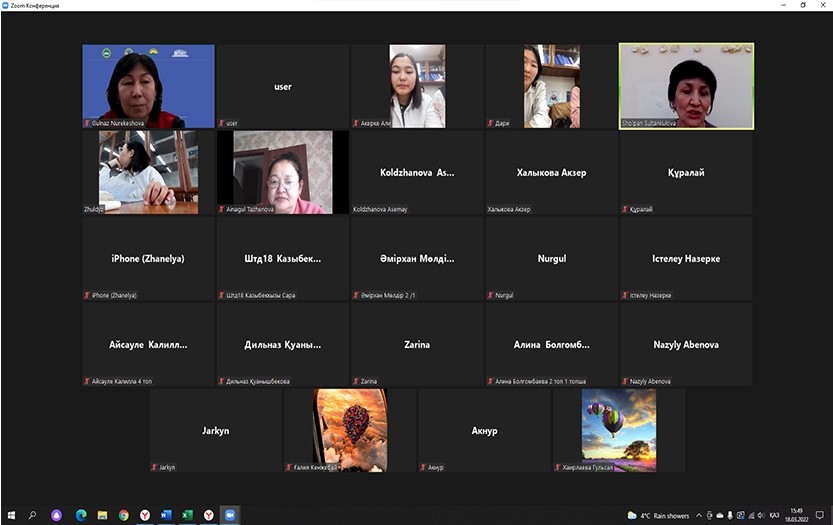This screenshot has width=833, height=525.
Task: Launch Microsoft Edge from the taskbar
Action: 80,515
